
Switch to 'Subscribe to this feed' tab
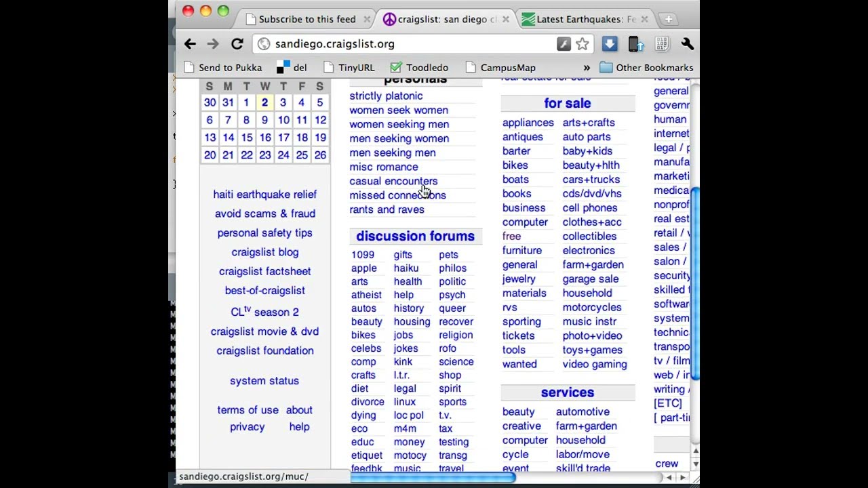pos(307,20)
